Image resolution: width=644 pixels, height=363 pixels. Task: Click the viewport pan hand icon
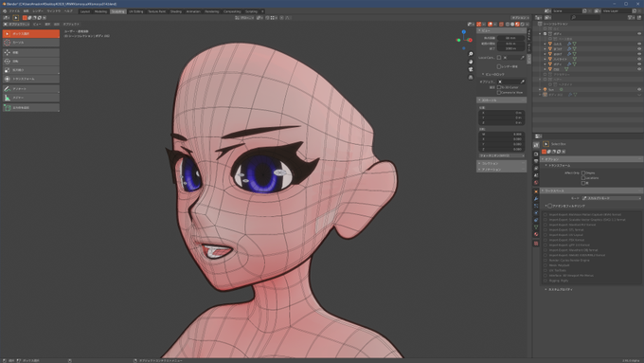click(x=471, y=62)
